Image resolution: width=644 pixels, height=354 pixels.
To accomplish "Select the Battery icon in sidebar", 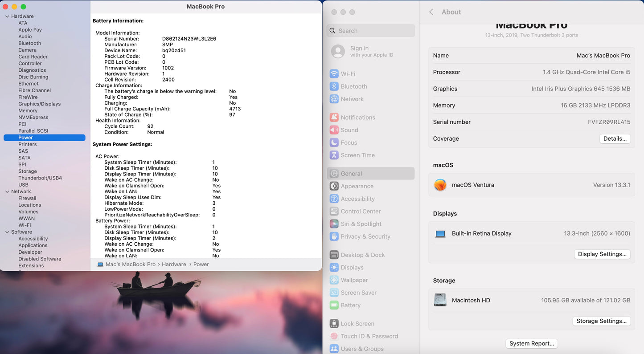I will pos(334,305).
